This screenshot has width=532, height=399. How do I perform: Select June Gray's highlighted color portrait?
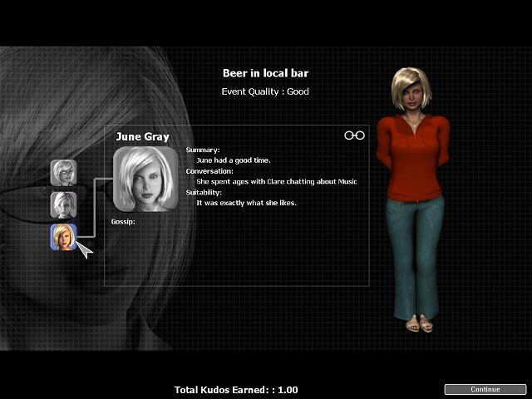pyautogui.click(x=64, y=237)
